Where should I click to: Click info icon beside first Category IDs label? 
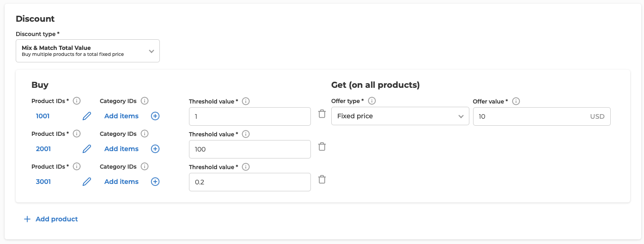pos(145,101)
